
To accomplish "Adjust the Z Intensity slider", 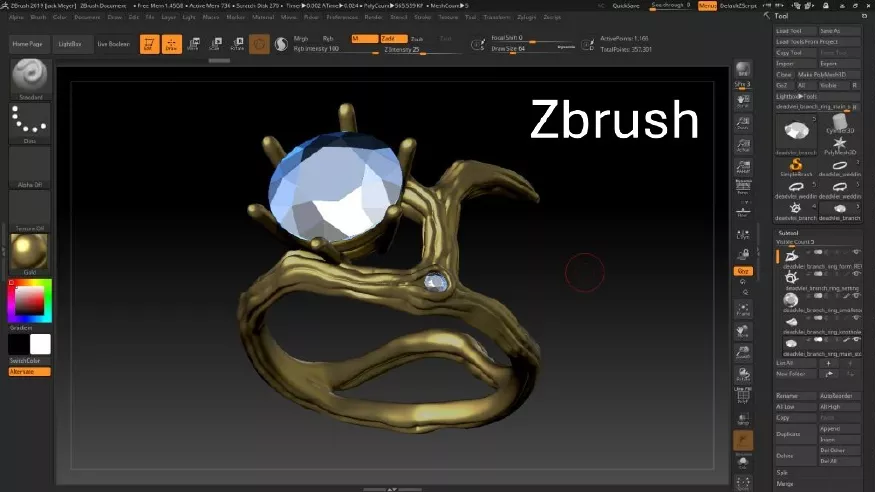I will (x=422, y=50).
